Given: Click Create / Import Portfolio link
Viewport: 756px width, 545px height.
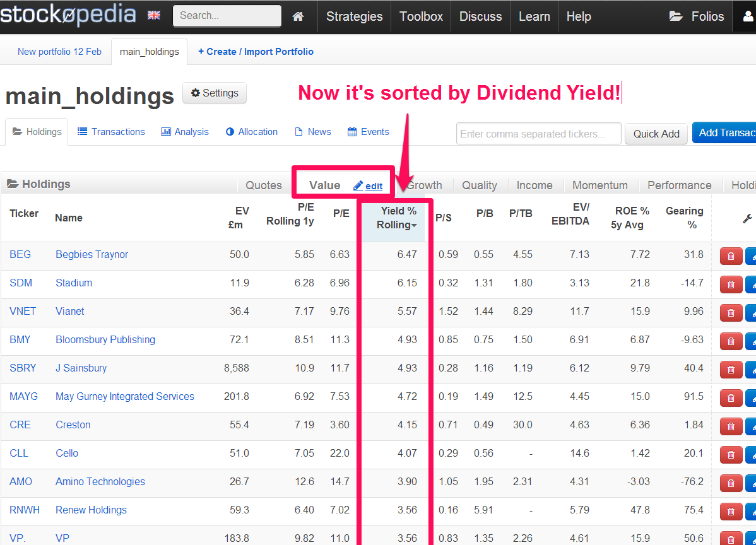Looking at the screenshot, I should 256,52.
